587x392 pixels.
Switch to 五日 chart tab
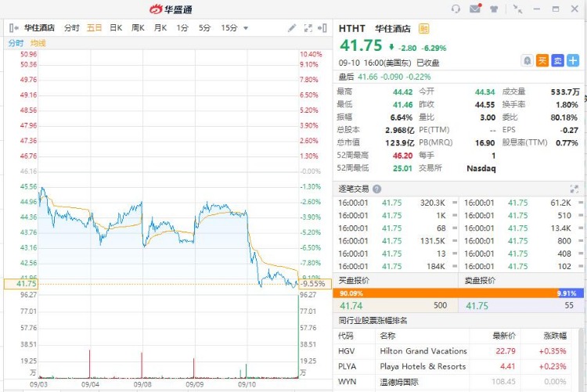[x=94, y=27]
